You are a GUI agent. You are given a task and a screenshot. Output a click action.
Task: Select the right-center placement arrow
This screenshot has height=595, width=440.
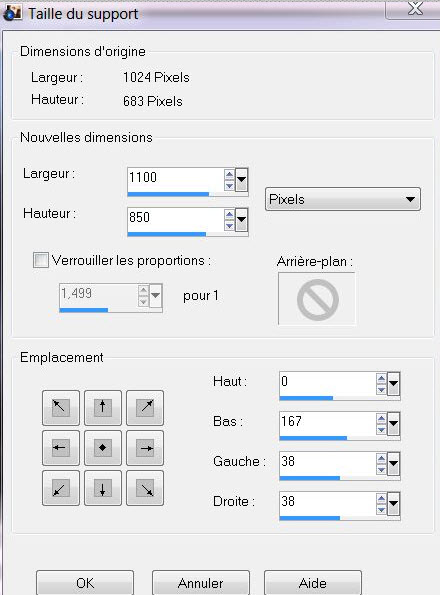[145, 448]
